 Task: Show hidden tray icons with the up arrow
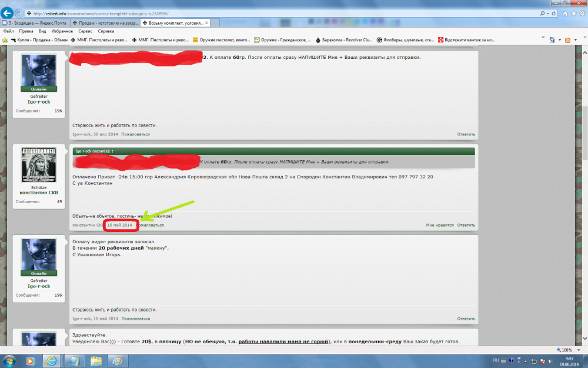[x=525, y=362]
